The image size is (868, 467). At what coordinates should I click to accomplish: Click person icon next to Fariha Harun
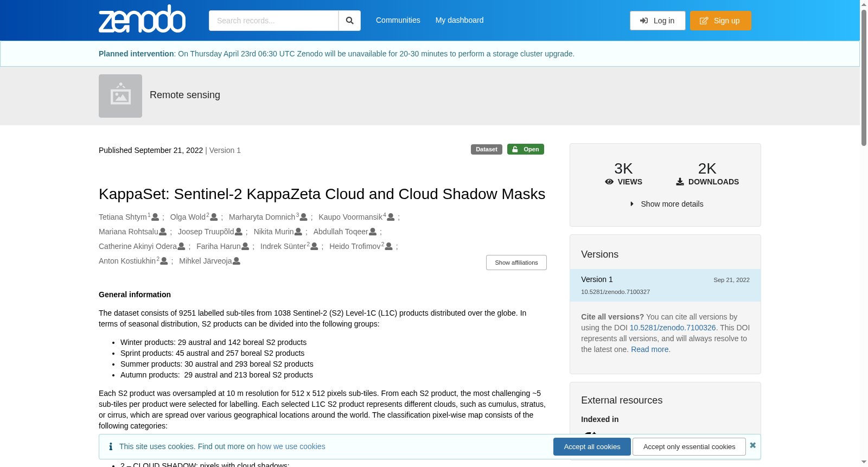pos(245,246)
